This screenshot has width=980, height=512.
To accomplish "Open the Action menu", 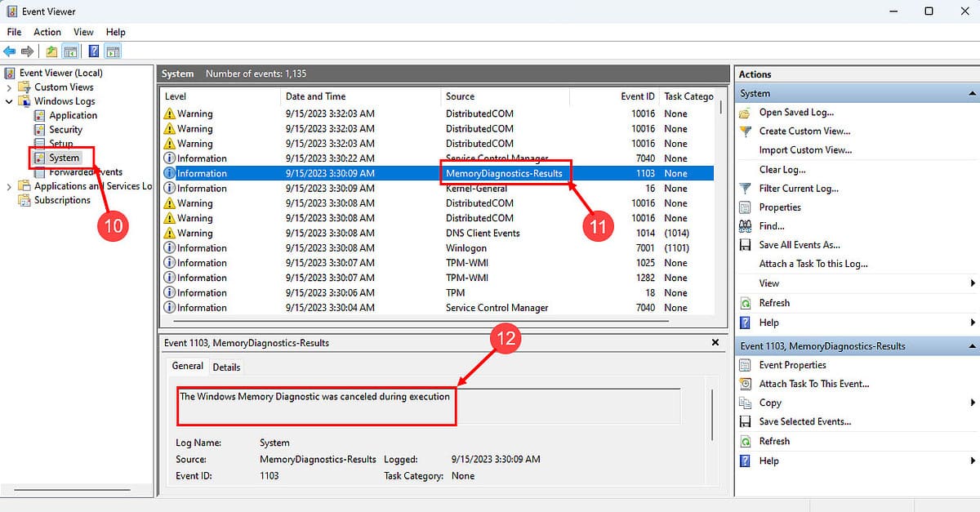I will point(47,31).
